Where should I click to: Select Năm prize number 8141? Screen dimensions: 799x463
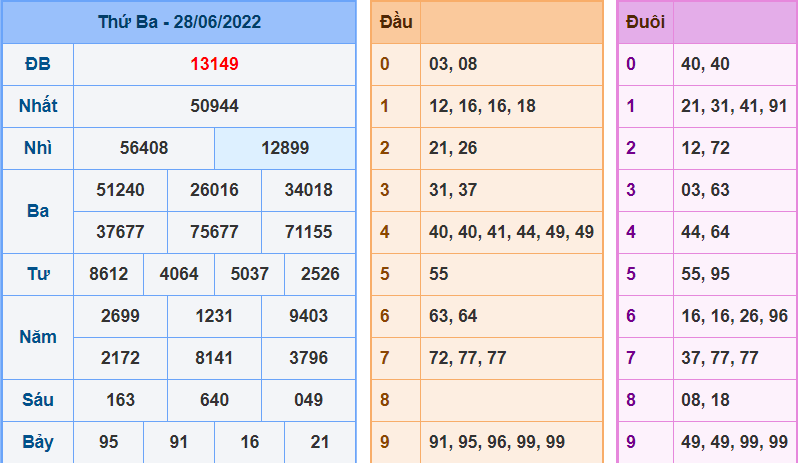click(215, 358)
